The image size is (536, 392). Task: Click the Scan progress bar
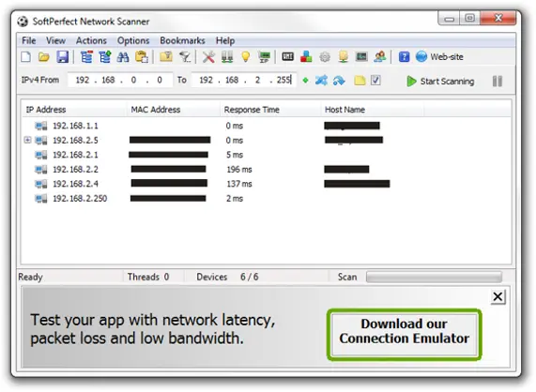coord(434,277)
